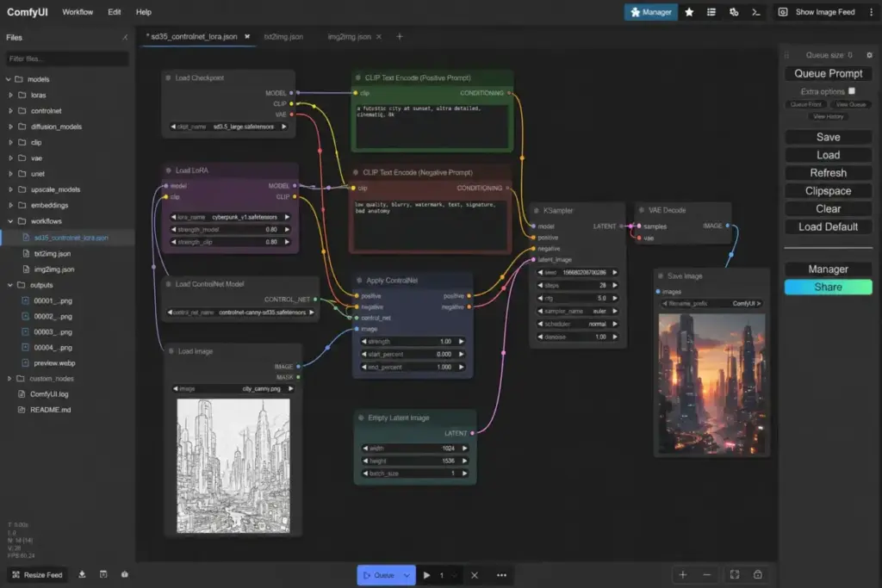The image size is (882, 588).
Task: Collapse the outputs folder
Action: (x=10, y=285)
